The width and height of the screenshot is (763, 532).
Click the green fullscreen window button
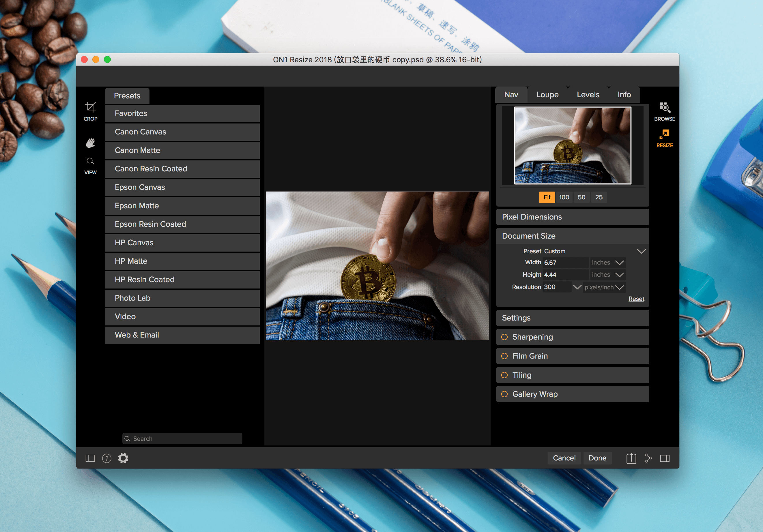coord(107,59)
